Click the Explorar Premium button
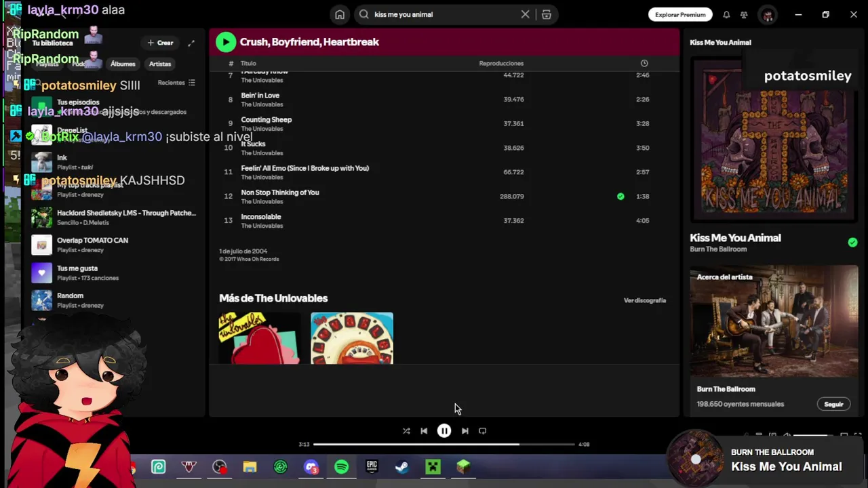Image resolution: width=868 pixels, height=488 pixels. [x=680, y=14]
